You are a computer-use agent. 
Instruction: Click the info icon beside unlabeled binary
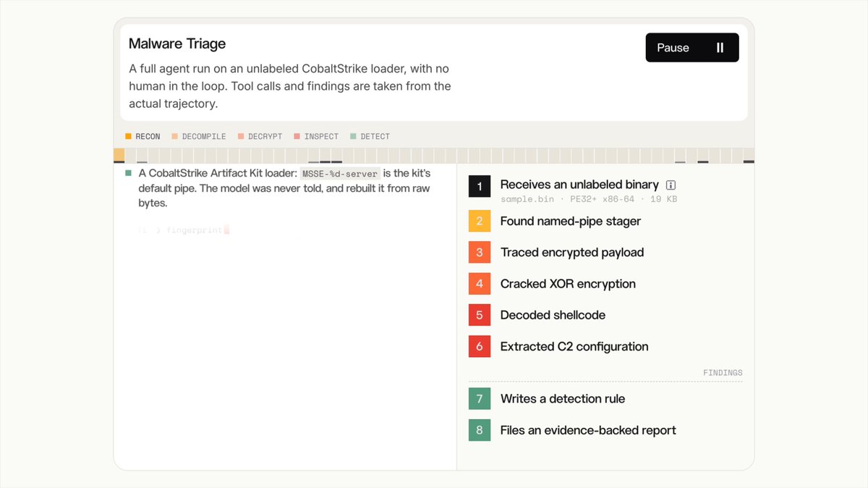click(671, 185)
